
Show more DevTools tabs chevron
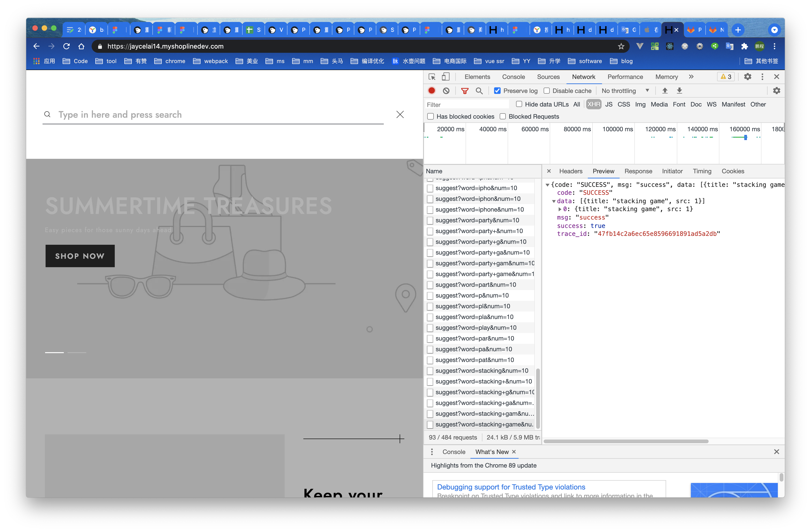(691, 77)
